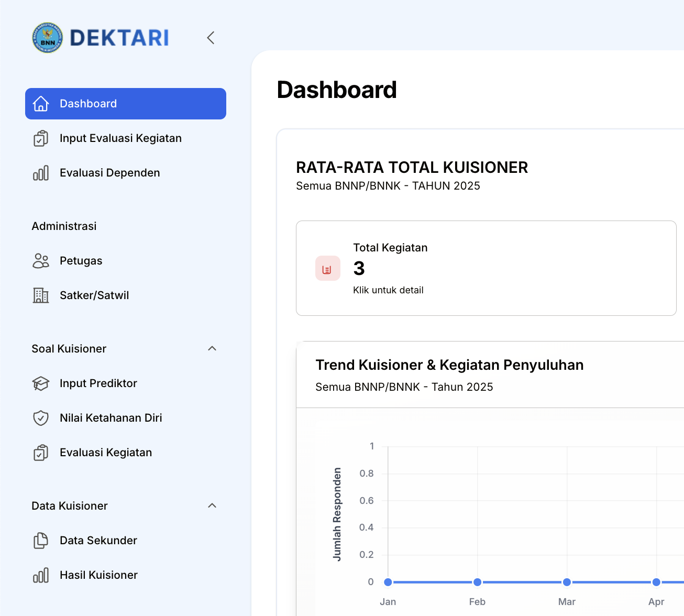Click the Hasil Kuisioner chart icon

[41, 575]
